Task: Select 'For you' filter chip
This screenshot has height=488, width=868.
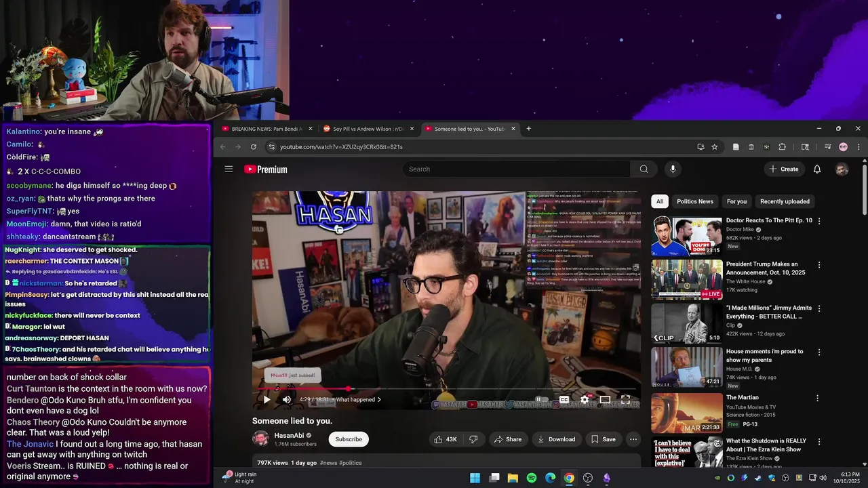Action: coord(736,201)
